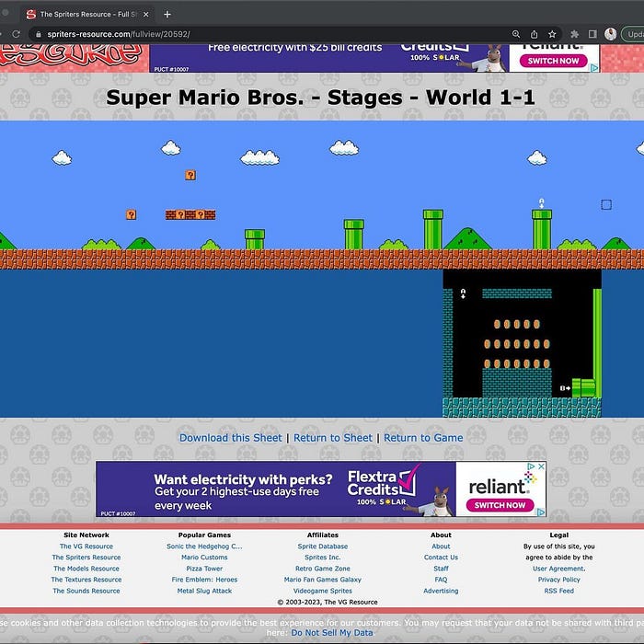
Task: Click the Return to Sheet link
Action: [x=333, y=438]
